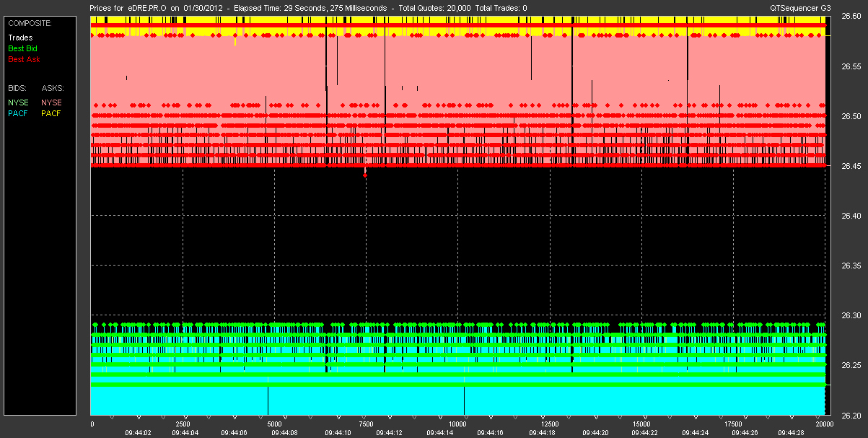
Task: Click the 10000 quote-count axis label
Action: 458,424
